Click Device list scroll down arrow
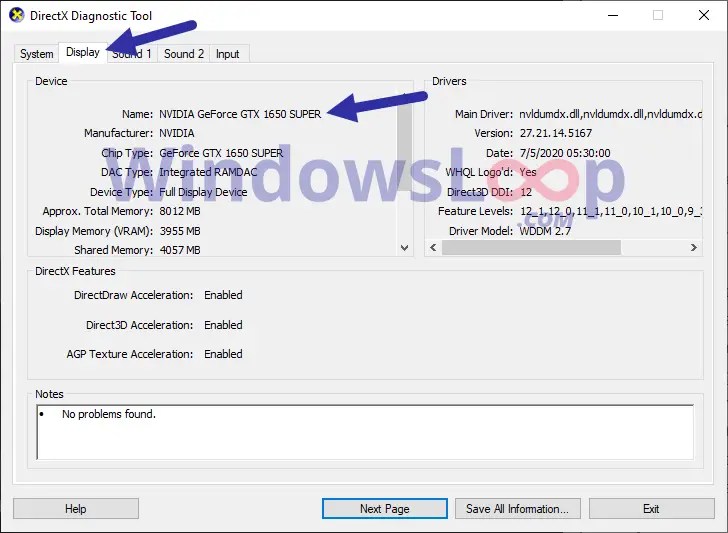The image size is (728, 533). click(404, 248)
